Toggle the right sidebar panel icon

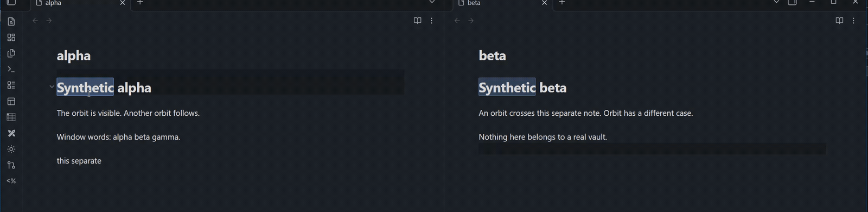click(792, 2)
